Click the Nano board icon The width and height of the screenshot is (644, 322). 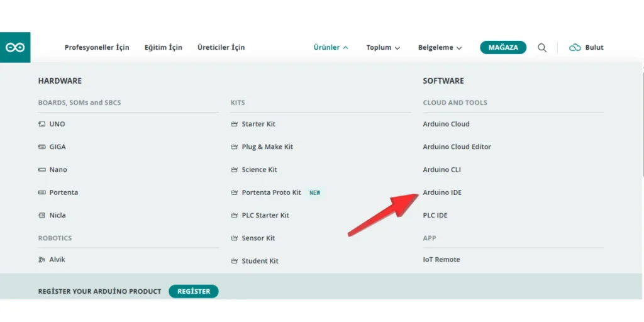pos(42,170)
